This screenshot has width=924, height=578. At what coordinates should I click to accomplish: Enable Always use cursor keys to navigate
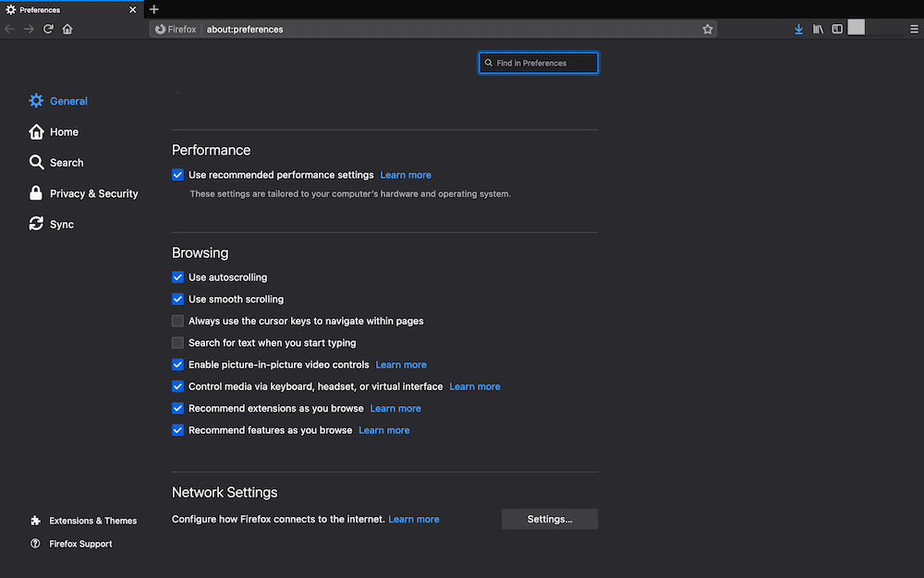(177, 321)
